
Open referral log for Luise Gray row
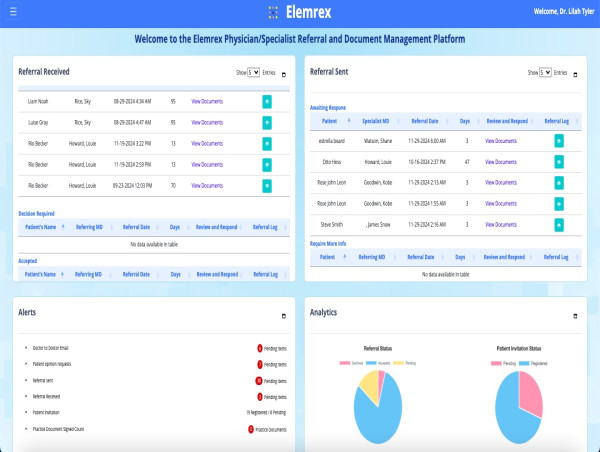pyautogui.click(x=267, y=123)
